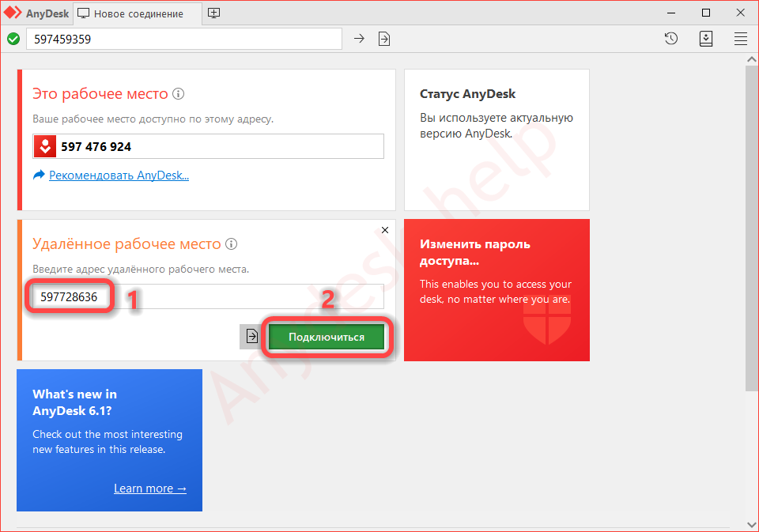Image resolution: width=759 pixels, height=532 pixels.
Task: Open the session history clock icon
Action: 671,39
